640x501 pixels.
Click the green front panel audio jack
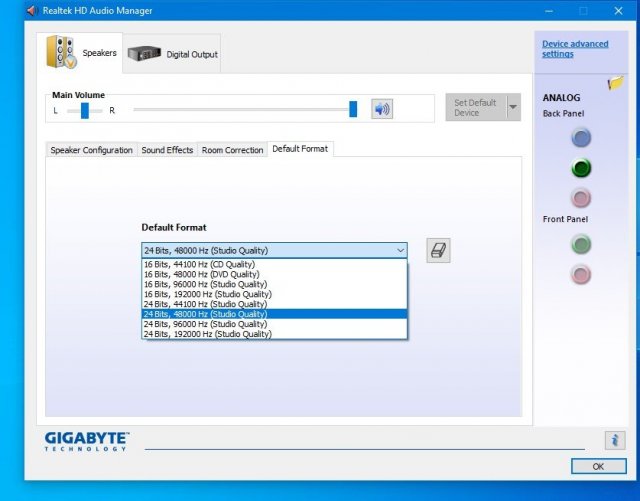[580, 244]
